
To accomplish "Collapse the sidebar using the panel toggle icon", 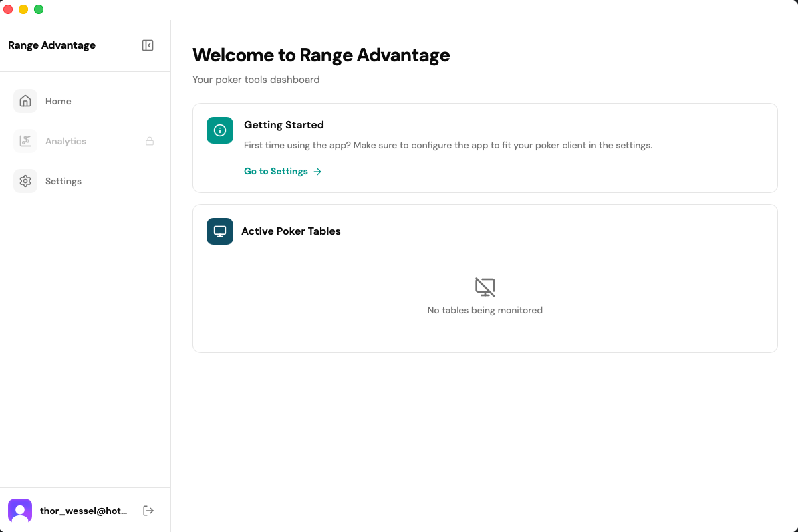I will pos(147,45).
